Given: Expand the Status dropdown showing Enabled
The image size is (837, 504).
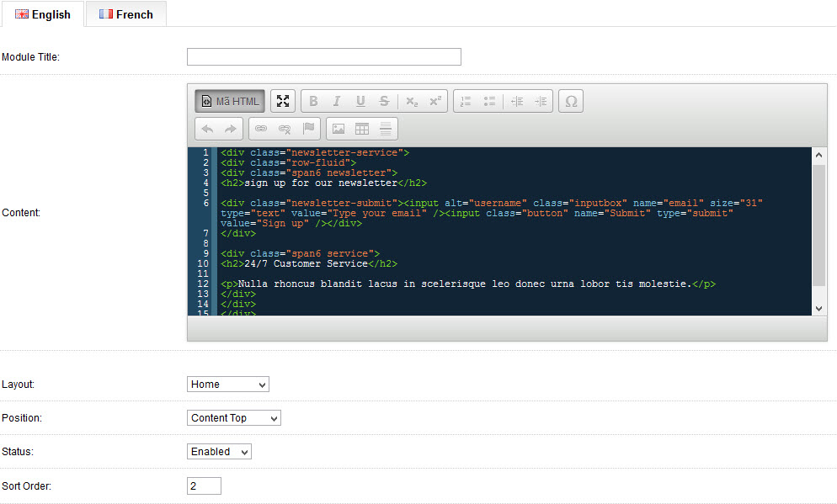Looking at the screenshot, I should [219, 452].
